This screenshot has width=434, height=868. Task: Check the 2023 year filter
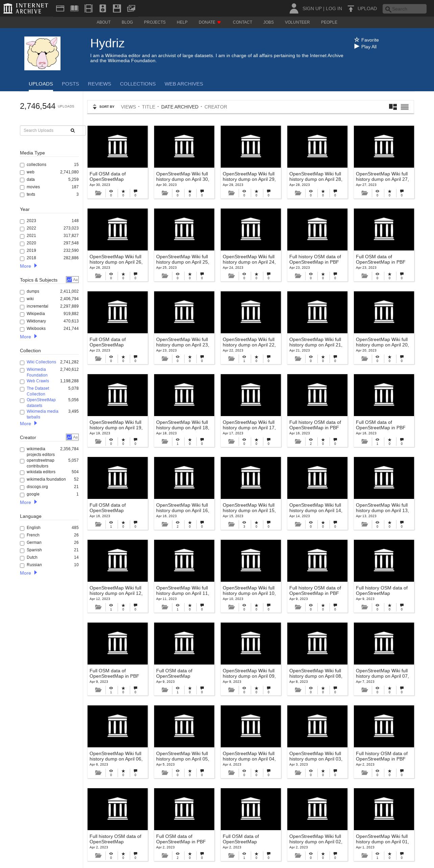click(22, 221)
